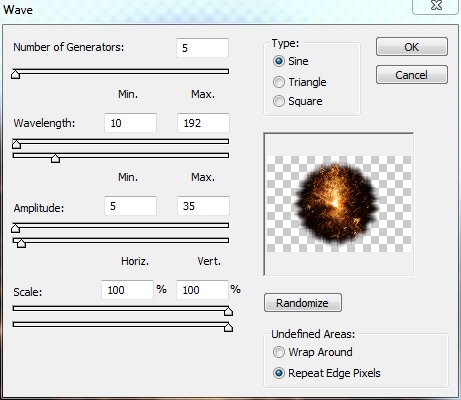Click the 'Scale:' label
The image size is (461, 400).
coord(28,292)
